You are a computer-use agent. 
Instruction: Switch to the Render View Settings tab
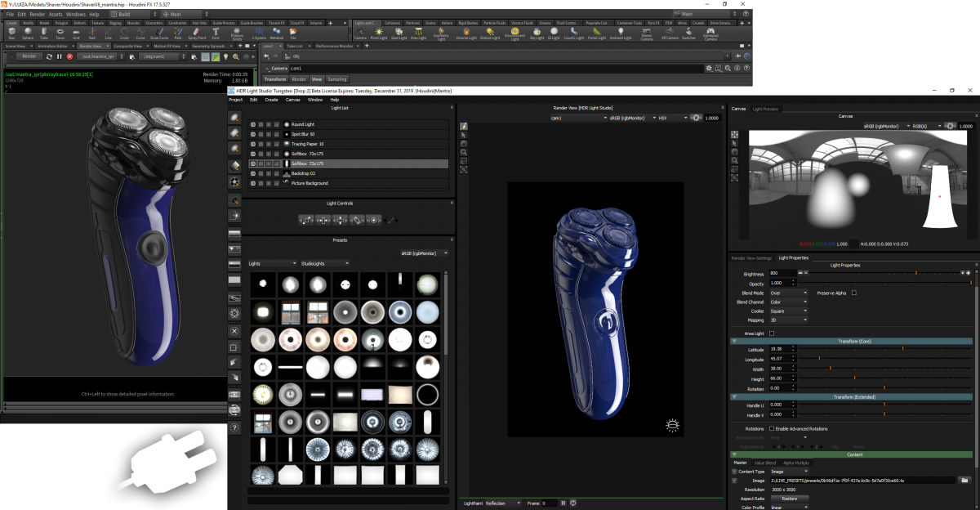(x=751, y=258)
